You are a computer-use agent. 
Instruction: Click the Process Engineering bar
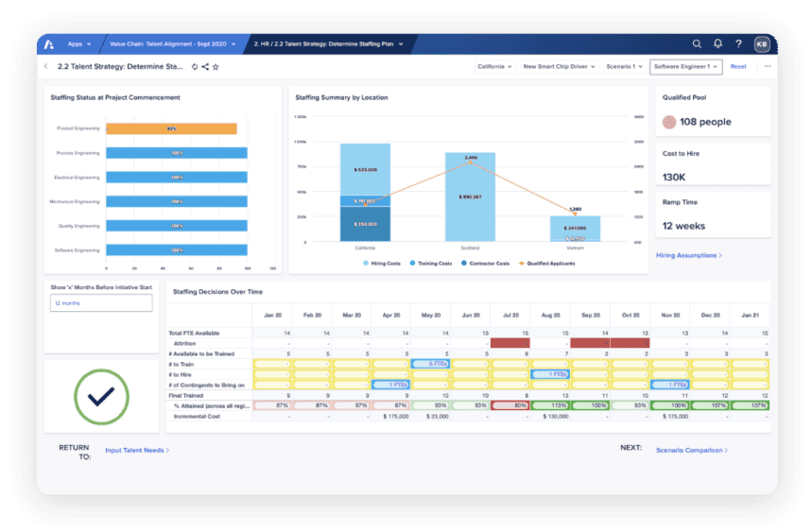[177, 153]
